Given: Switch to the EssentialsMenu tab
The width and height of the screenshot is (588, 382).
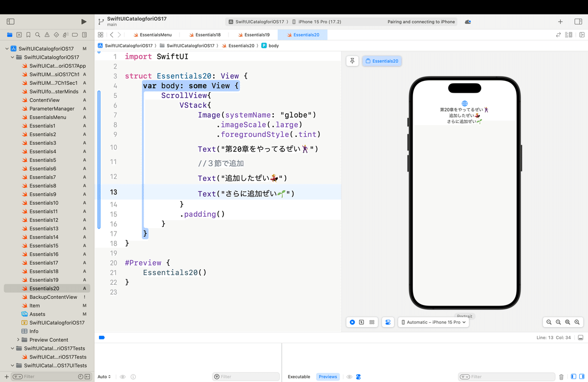Looking at the screenshot, I should point(151,35).
